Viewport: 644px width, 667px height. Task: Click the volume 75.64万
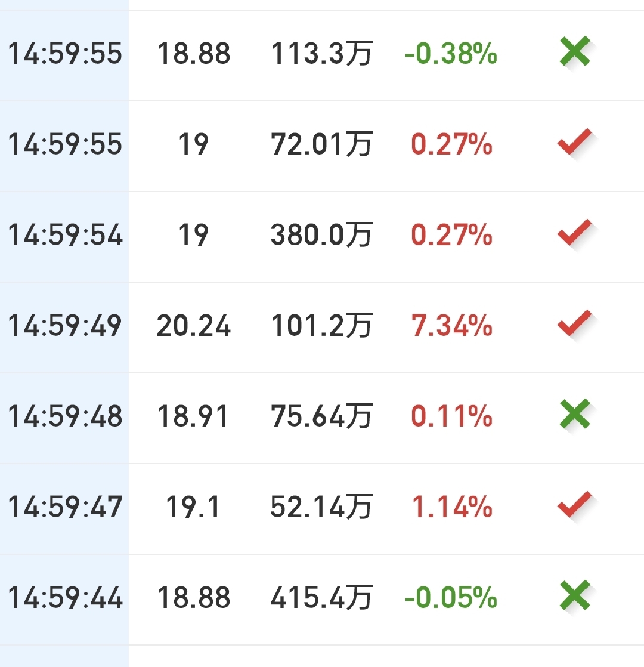pos(322,416)
